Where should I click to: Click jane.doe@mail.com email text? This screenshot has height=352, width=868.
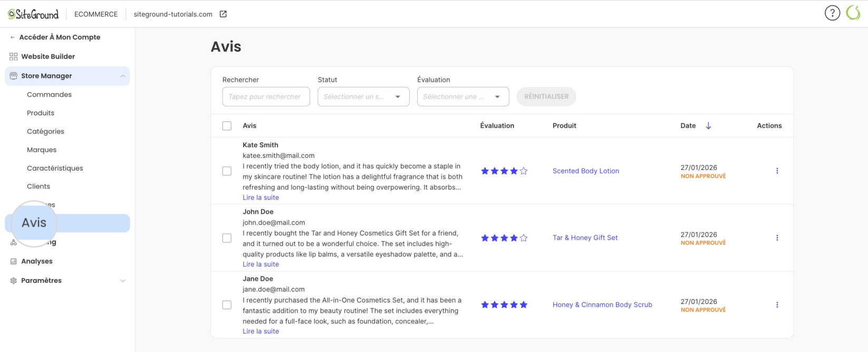pyautogui.click(x=274, y=289)
